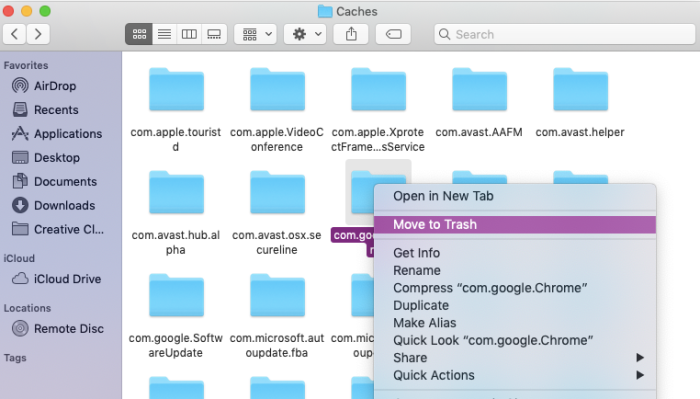This screenshot has width=700, height=399.
Task: Click the Share toolbar button
Action: coord(351,34)
